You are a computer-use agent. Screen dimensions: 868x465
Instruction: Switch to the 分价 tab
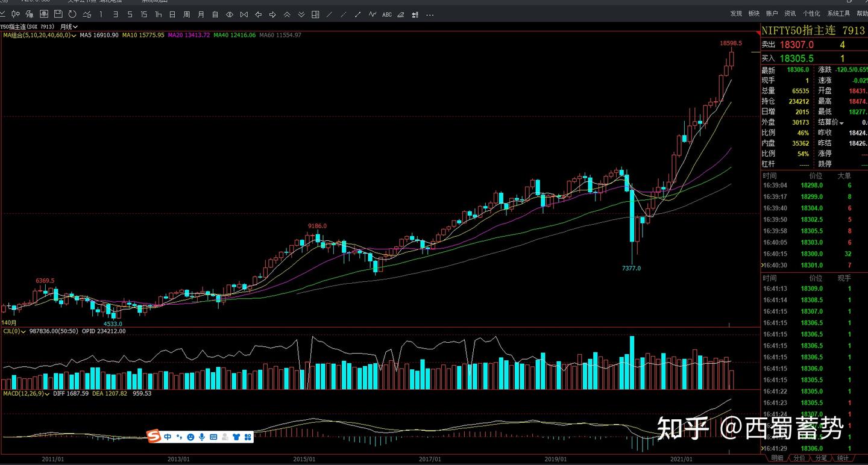click(x=799, y=458)
